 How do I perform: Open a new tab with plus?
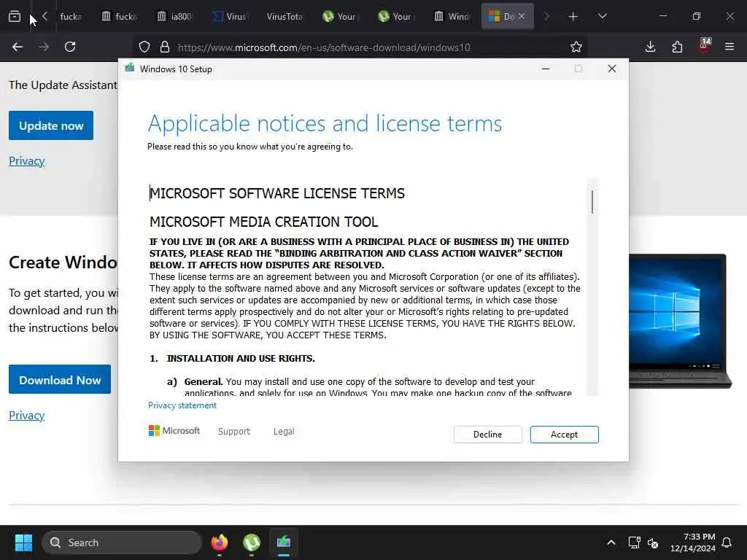coord(573,17)
